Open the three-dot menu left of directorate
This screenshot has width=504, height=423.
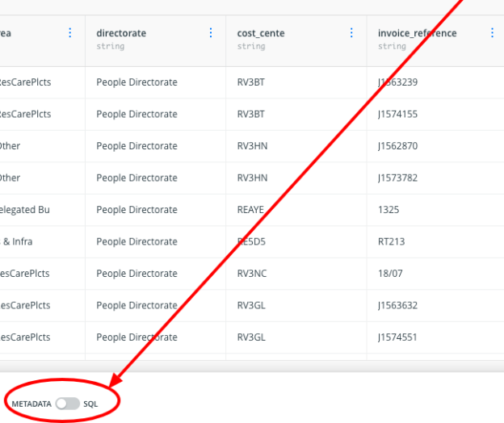point(69,33)
